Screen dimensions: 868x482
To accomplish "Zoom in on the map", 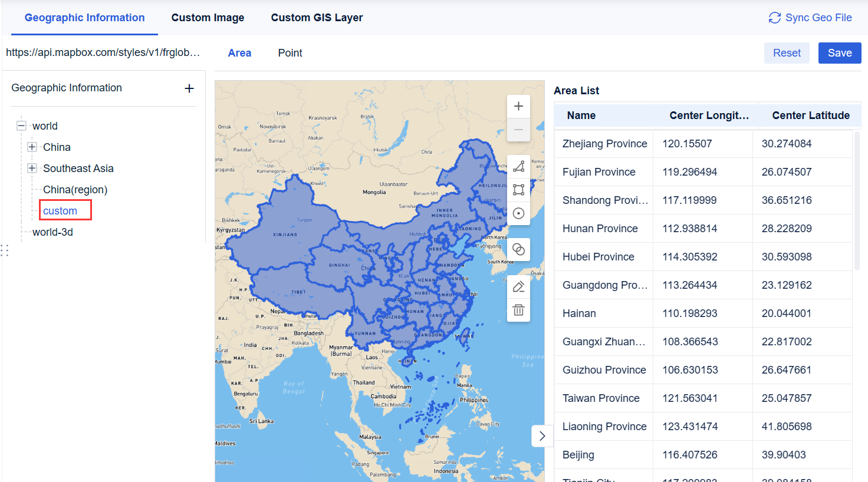I will click(518, 106).
